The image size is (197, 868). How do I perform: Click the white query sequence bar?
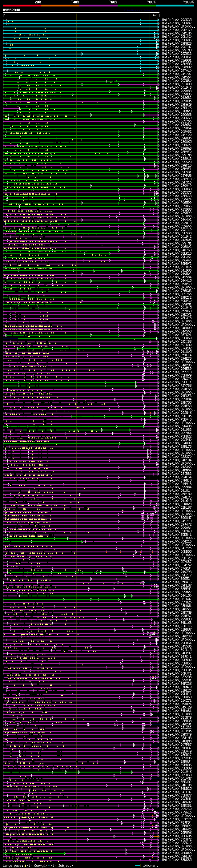point(81,13)
